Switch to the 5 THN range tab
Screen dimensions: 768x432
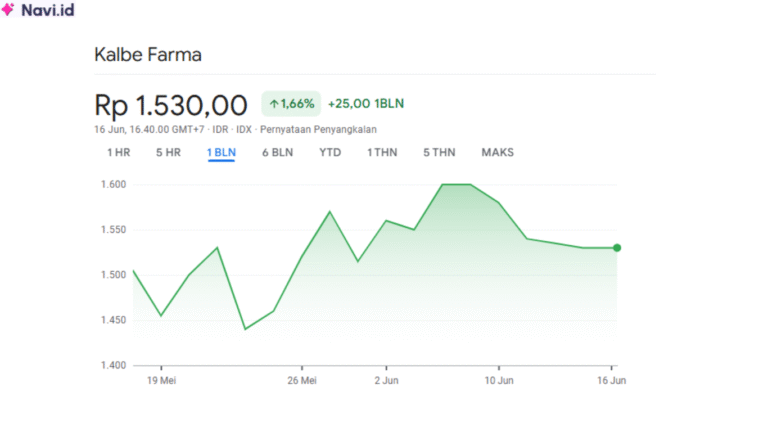(439, 152)
